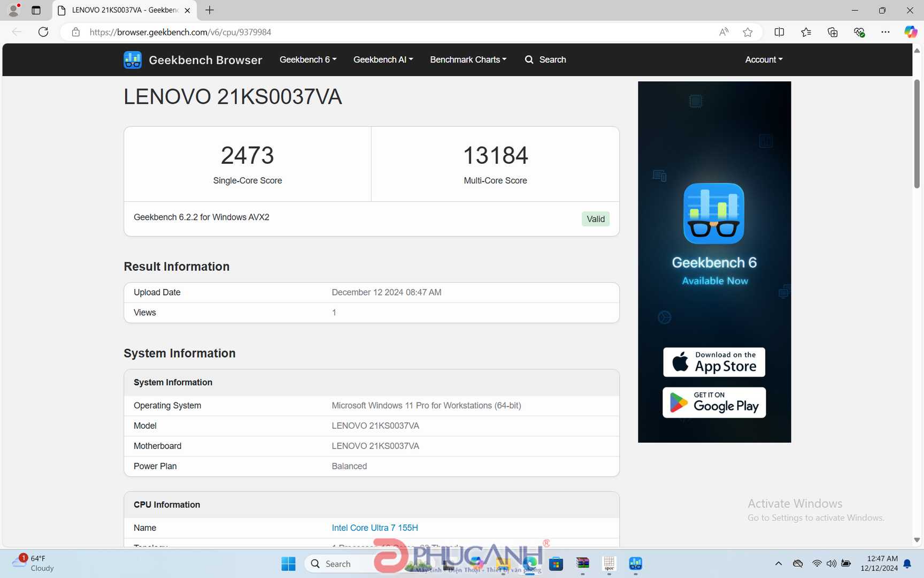Viewport: 924px width, 578px height.
Task: Toggle split screen view
Action: 779,32
